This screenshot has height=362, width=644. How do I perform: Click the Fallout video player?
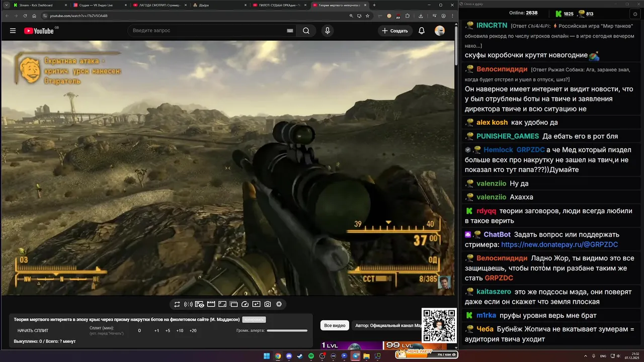pyautogui.click(x=228, y=167)
